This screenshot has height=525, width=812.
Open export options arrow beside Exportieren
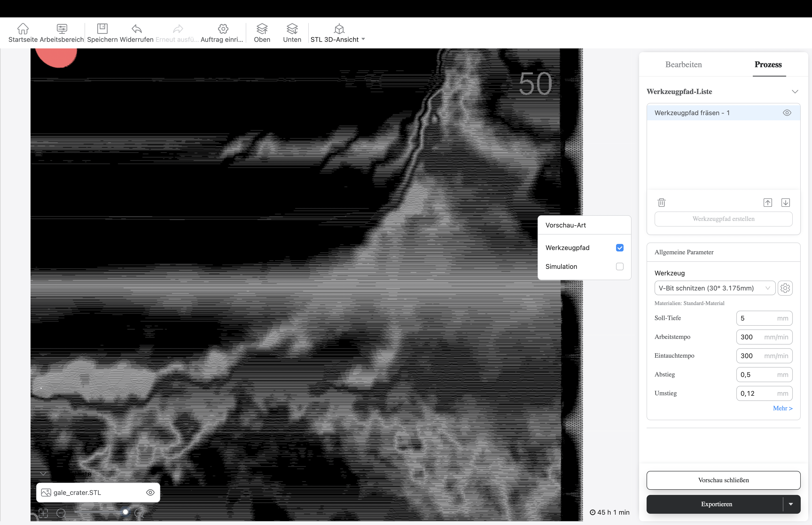tap(791, 504)
